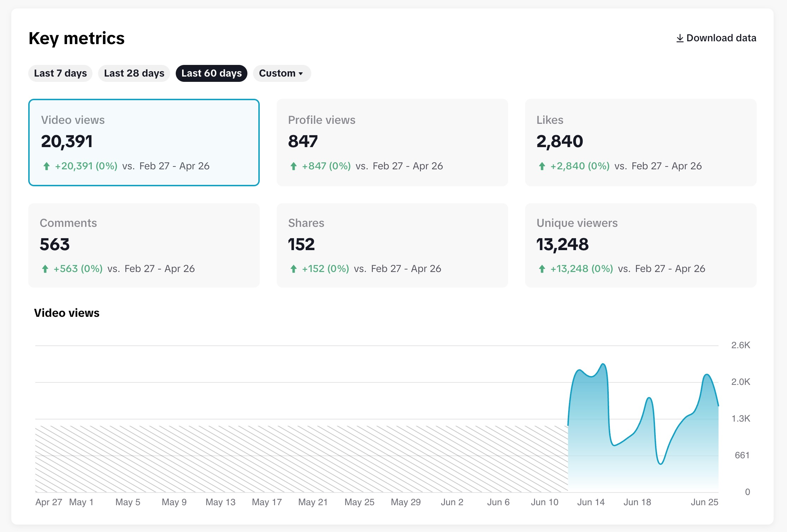The image size is (787, 532).
Task: Click the green up arrow beside +20,391
Action: [x=46, y=166]
